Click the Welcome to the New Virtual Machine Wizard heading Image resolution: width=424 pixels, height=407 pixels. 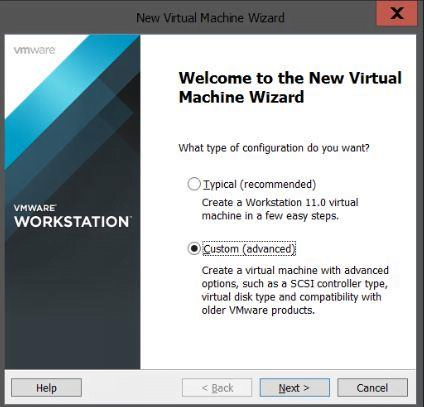click(x=290, y=87)
